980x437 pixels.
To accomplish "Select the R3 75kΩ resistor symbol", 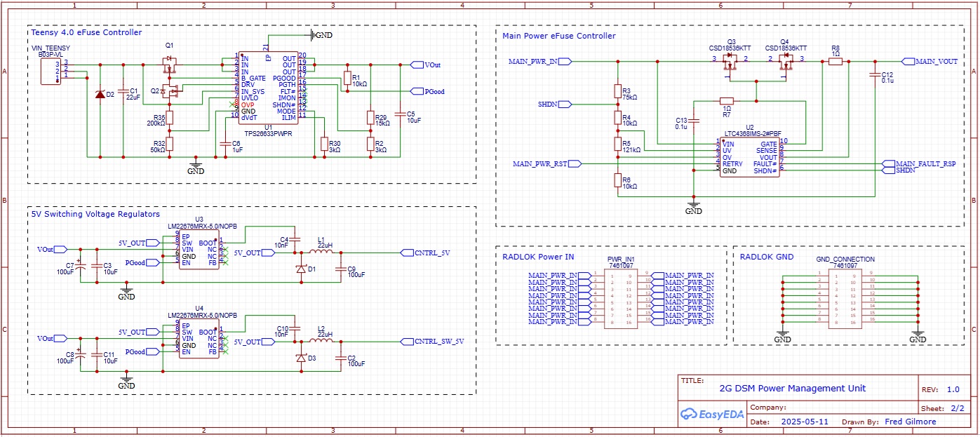I will 618,91.
